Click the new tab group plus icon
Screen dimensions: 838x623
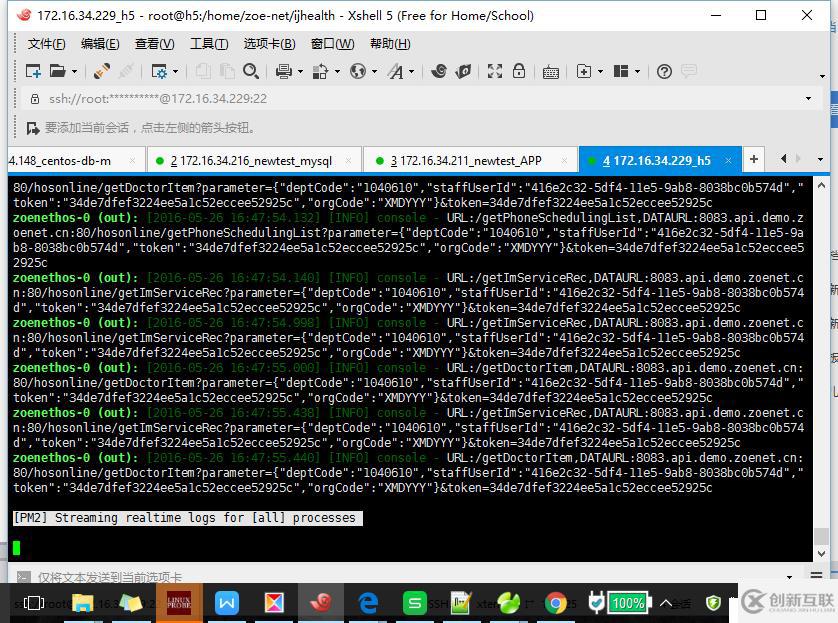coord(584,71)
